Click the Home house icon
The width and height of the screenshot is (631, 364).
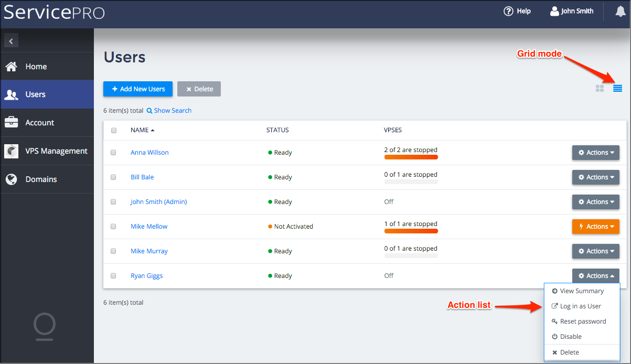pos(11,67)
